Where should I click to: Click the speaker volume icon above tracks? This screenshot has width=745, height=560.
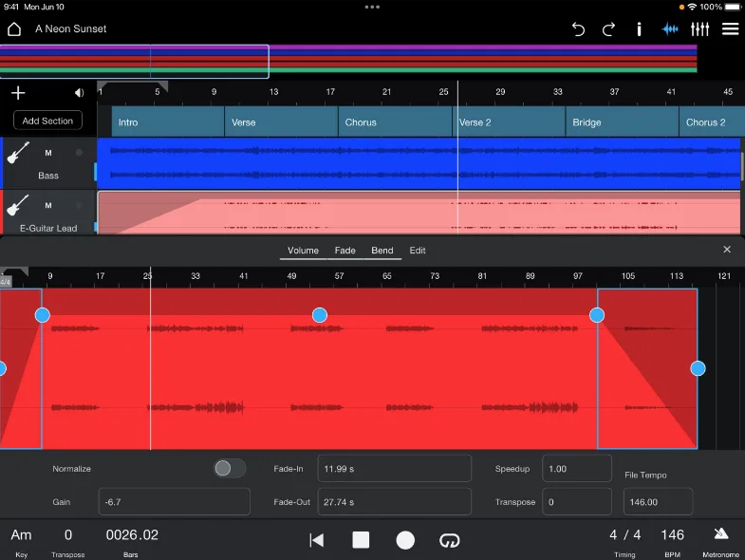[x=79, y=93]
